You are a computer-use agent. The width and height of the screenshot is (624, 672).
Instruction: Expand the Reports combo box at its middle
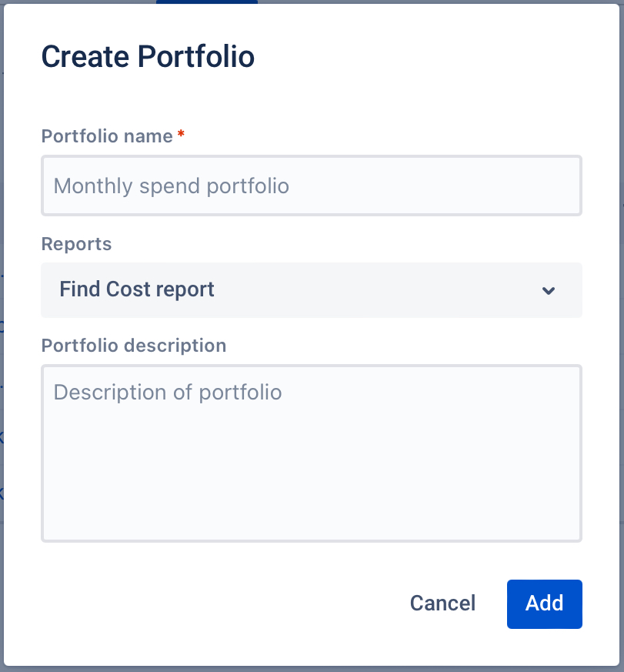click(x=311, y=290)
